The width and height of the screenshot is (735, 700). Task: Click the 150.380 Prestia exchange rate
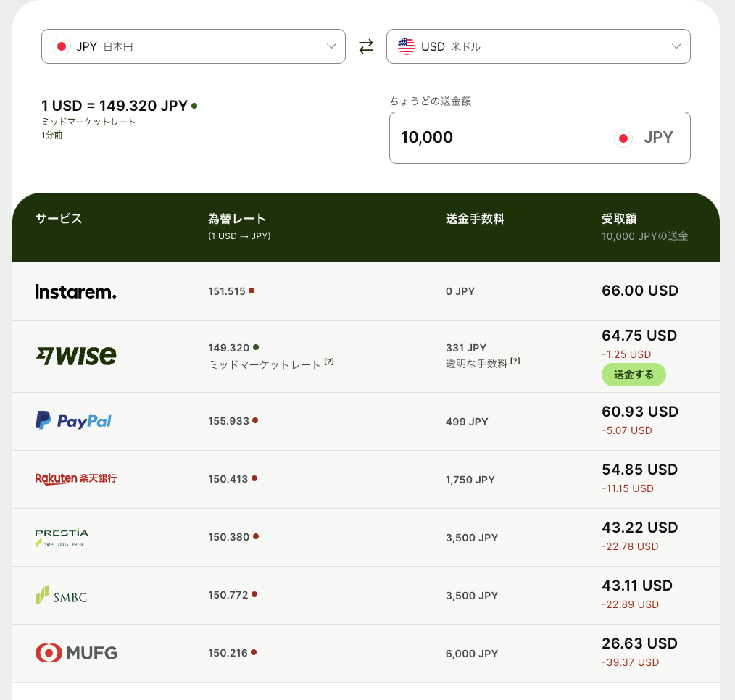(229, 537)
